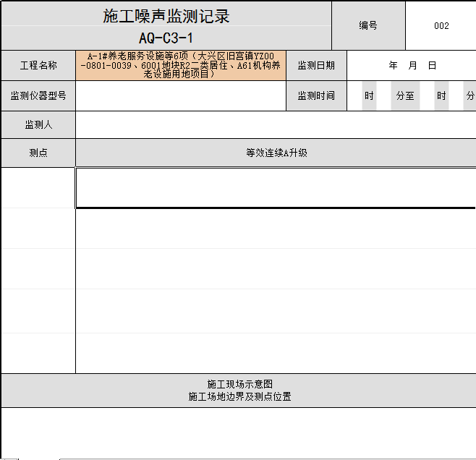The height and width of the screenshot is (460, 476).
Task: Click the cell containing number 002
Action: tap(441, 25)
